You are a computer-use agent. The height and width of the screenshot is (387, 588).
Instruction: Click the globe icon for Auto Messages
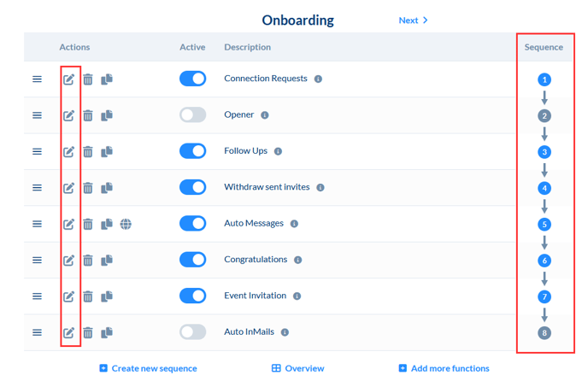(x=126, y=224)
